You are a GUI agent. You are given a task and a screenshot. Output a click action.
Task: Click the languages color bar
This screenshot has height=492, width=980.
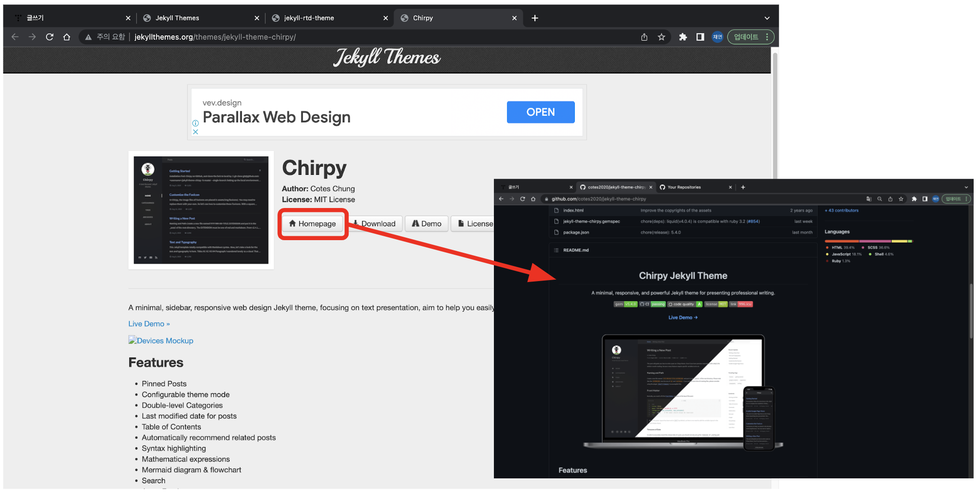click(868, 241)
